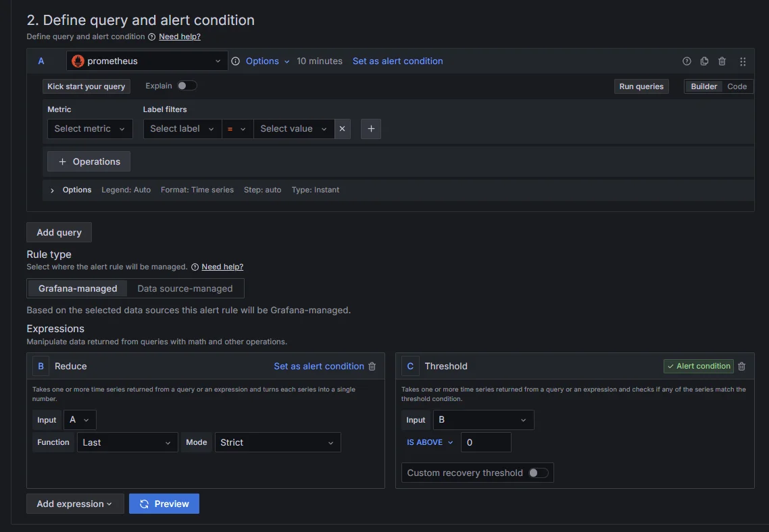This screenshot has width=769, height=532.
Task: Delete the Reduce expression via its trash icon
Action: (372, 366)
